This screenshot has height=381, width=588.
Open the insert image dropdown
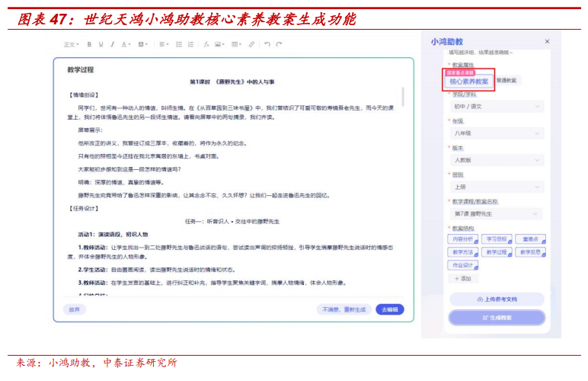point(219,44)
